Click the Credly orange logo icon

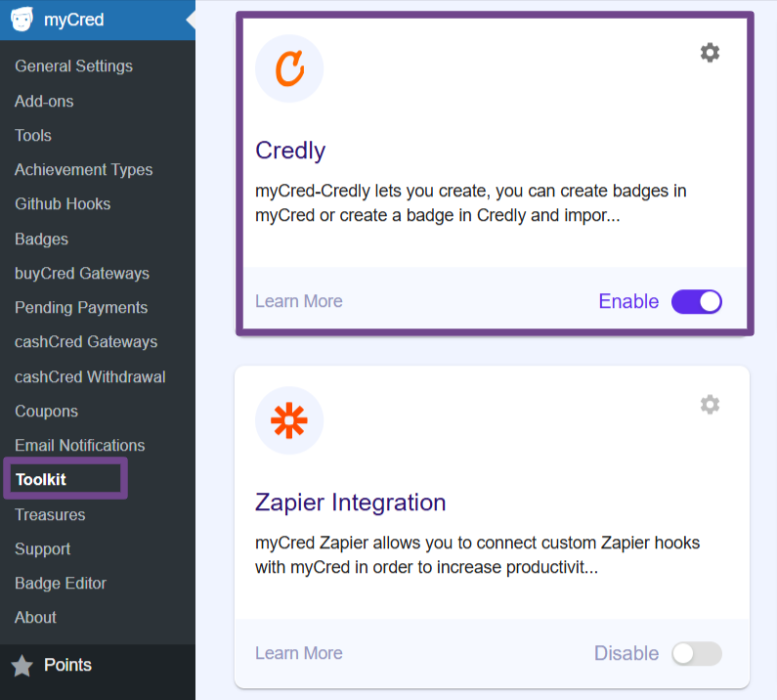289,68
